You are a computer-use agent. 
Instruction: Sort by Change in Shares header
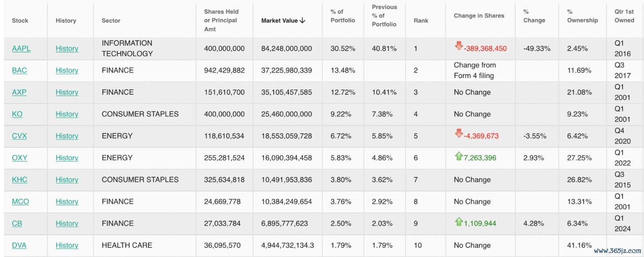click(479, 16)
